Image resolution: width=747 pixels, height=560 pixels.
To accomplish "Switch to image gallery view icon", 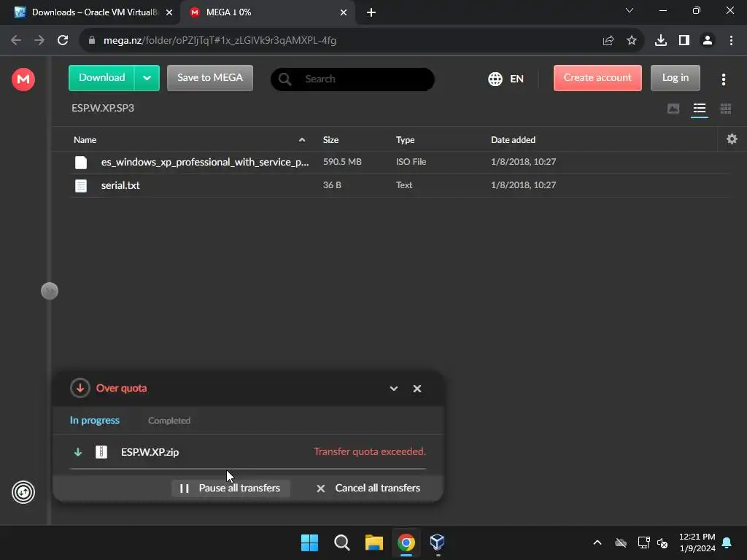I will pyautogui.click(x=673, y=109).
